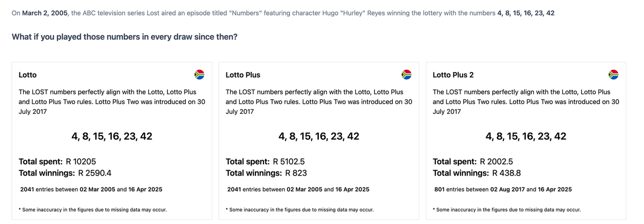This screenshot has height=224, width=644.
Task: Click Total winnings R 2590.4 on Lotto card
Action: 65,173
